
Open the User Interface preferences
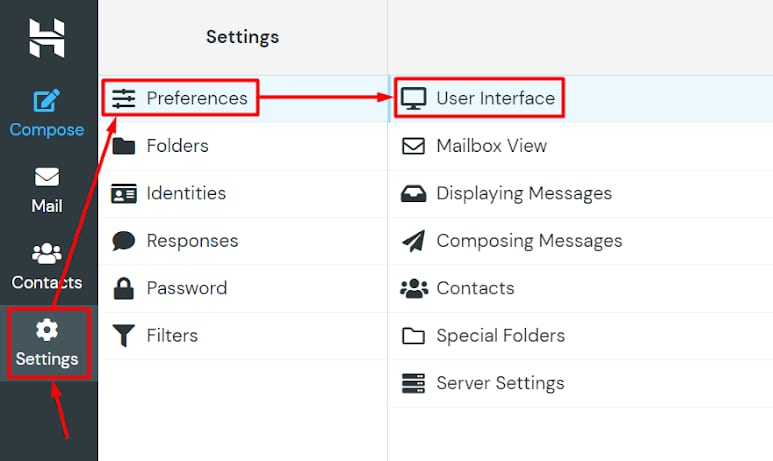point(495,98)
